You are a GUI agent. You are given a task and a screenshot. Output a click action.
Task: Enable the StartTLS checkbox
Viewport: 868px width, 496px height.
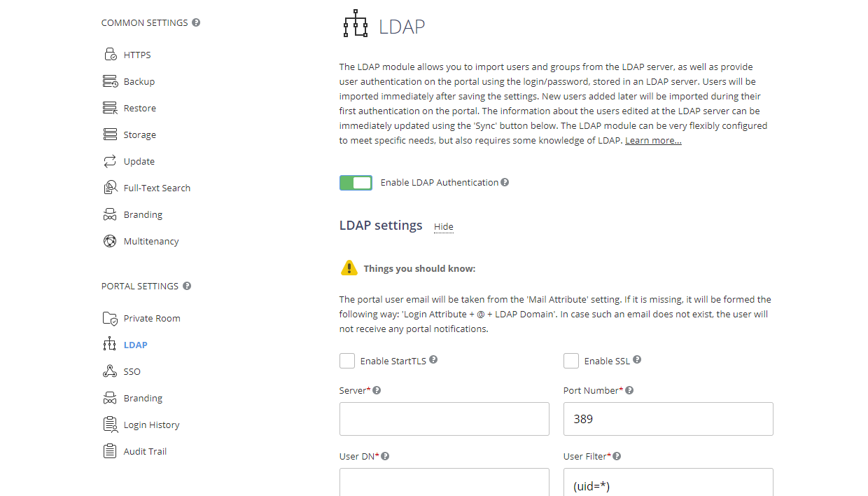tap(347, 360)
